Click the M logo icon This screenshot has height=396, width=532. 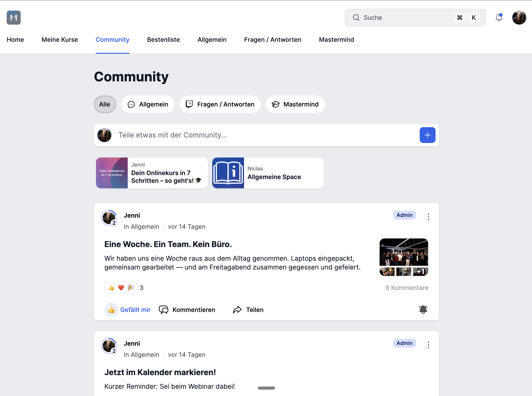14,18
